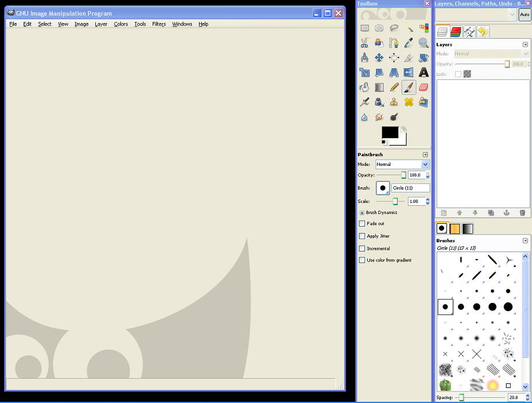Open the Colors menu

tap(121, 24)
